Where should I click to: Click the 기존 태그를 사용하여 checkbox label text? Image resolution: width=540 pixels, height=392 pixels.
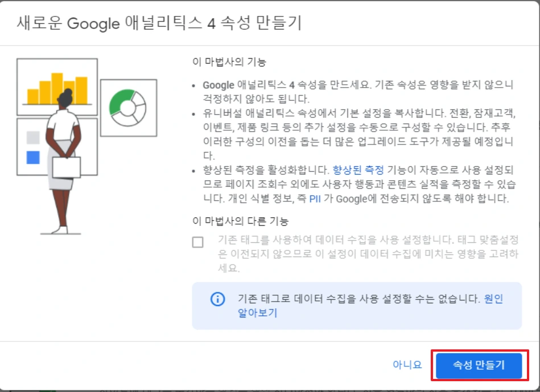tap(368, 254)
